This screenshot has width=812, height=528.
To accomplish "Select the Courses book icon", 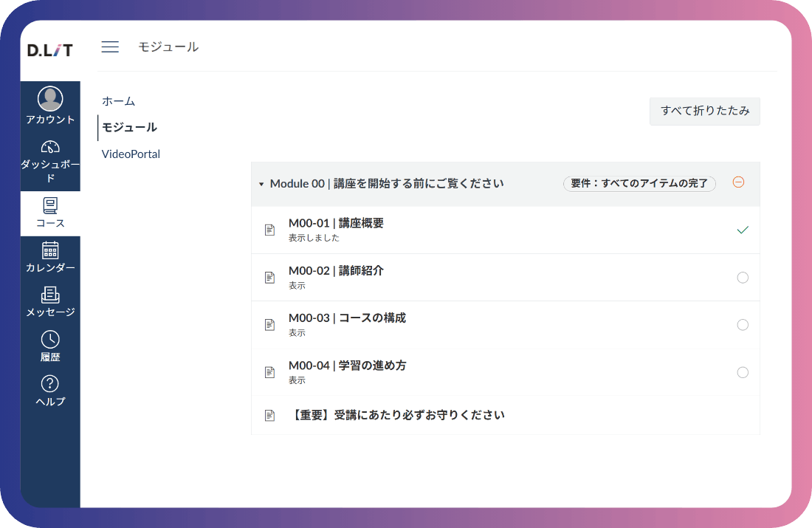I will click(x=50, y=205).
